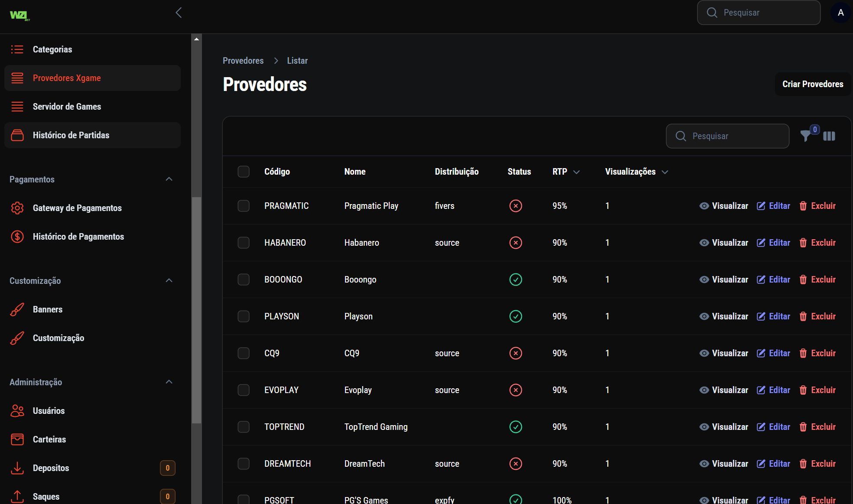Click the green status icon for BOOONGO
The width and height of the screenshot is (853, 504).
click(x=516, y=280)
